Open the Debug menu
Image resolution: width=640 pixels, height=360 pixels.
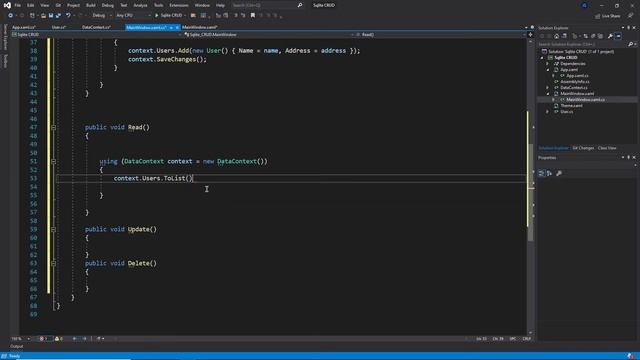click(x=108, y=5)
